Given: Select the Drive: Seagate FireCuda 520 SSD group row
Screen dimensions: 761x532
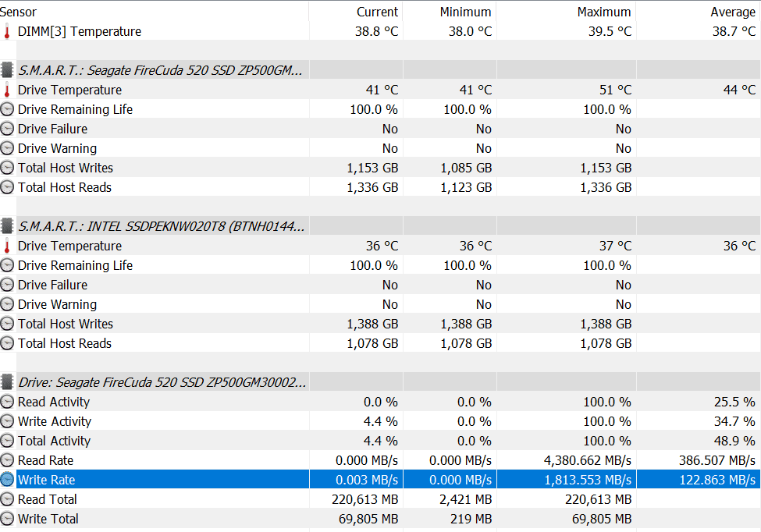Looking at the screenshot, I should (162, 382).
